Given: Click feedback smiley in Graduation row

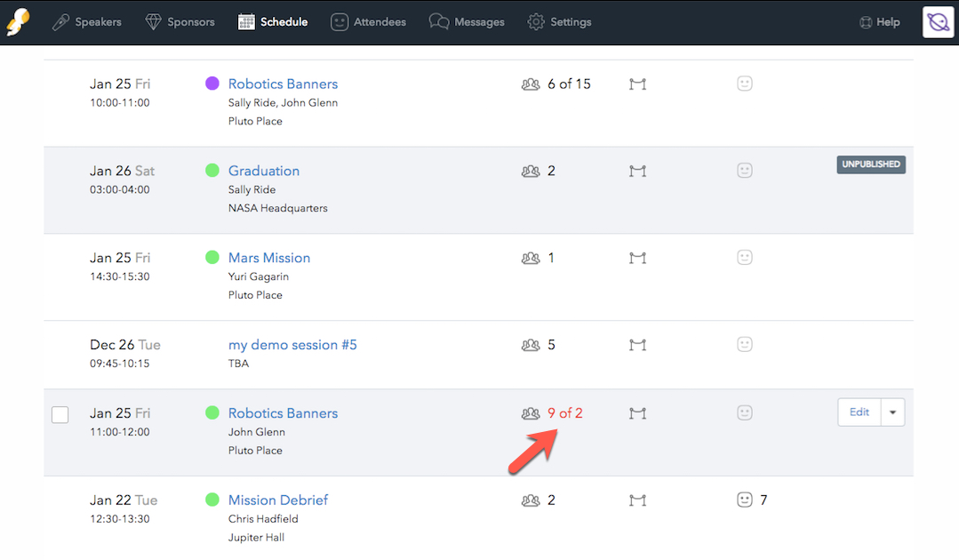Looking at the screenshot, I should point(744,170).
